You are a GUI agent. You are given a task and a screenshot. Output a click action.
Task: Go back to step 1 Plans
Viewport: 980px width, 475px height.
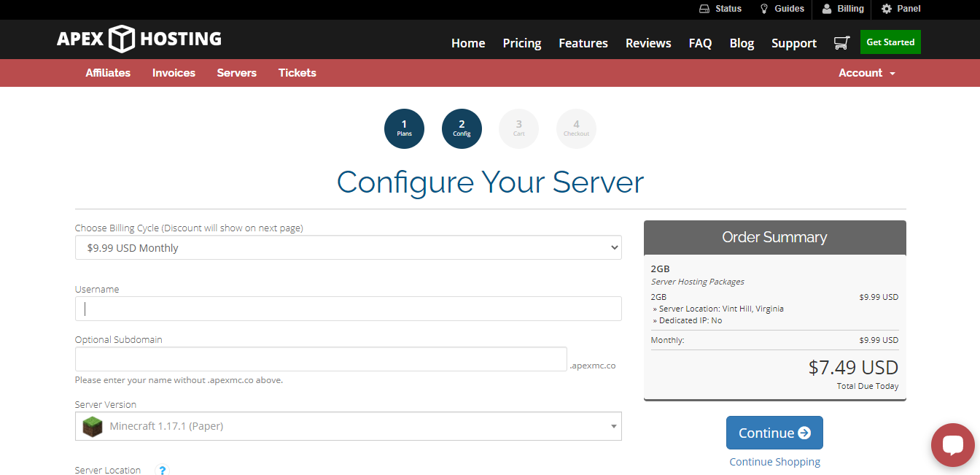(x=404, y=128)
